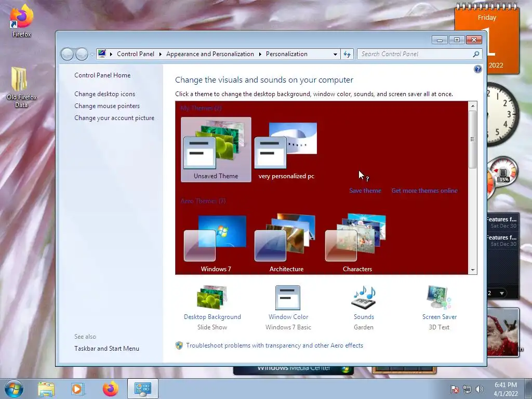Screen dimensions: 532x399
Task: Select the Firefox desktop shortcut
Action: 21,21
